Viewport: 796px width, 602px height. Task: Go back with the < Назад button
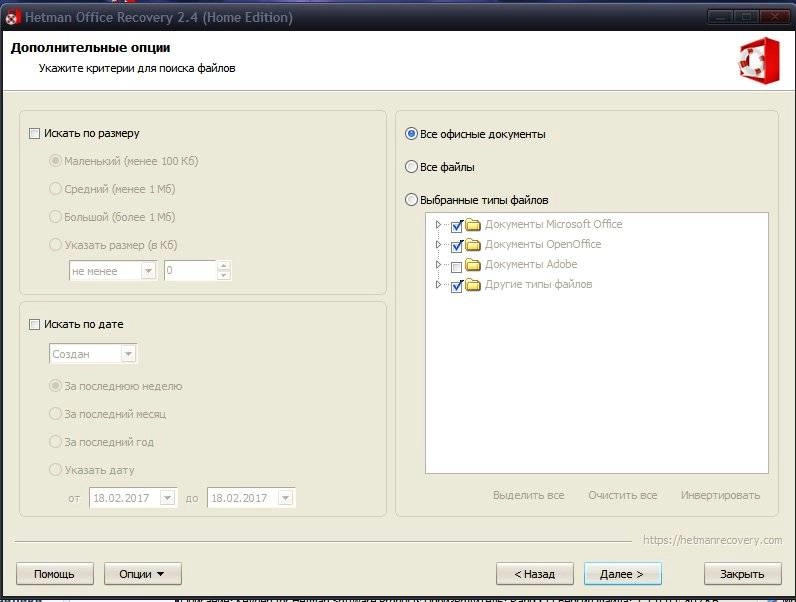[535, 574]
